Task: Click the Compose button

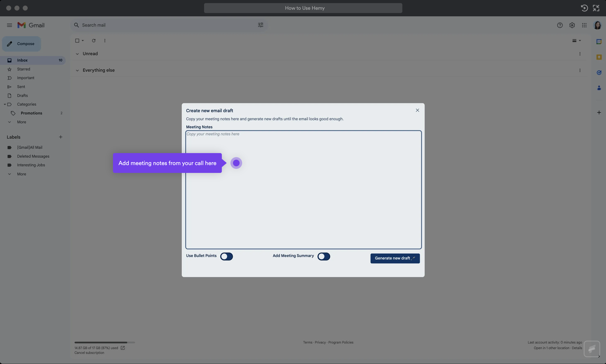Action: 21,44
